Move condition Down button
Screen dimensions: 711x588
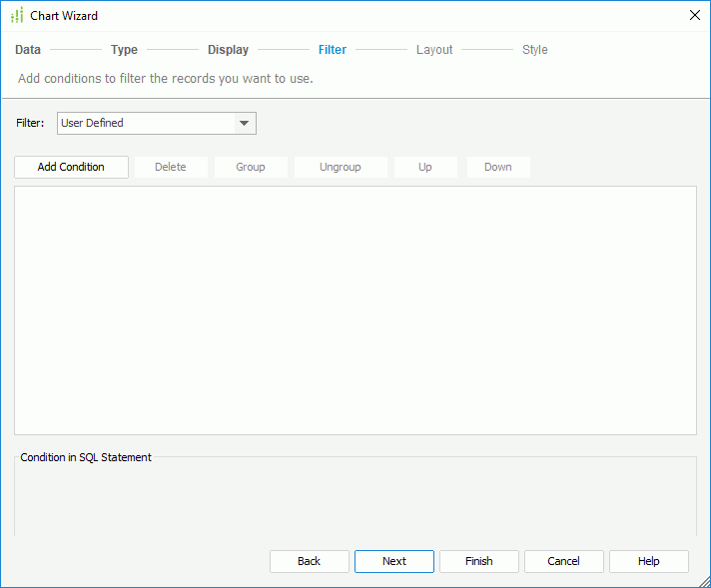pos(498,167)
